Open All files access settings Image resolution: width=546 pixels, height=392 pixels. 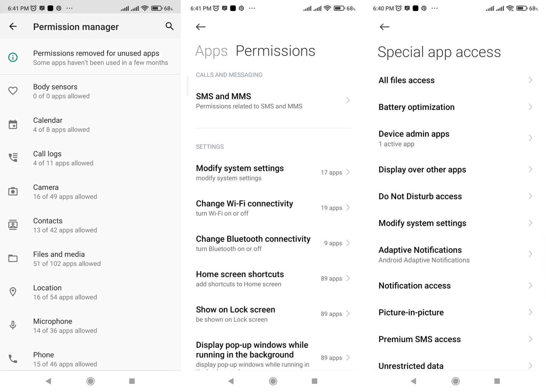coord(455,80)
